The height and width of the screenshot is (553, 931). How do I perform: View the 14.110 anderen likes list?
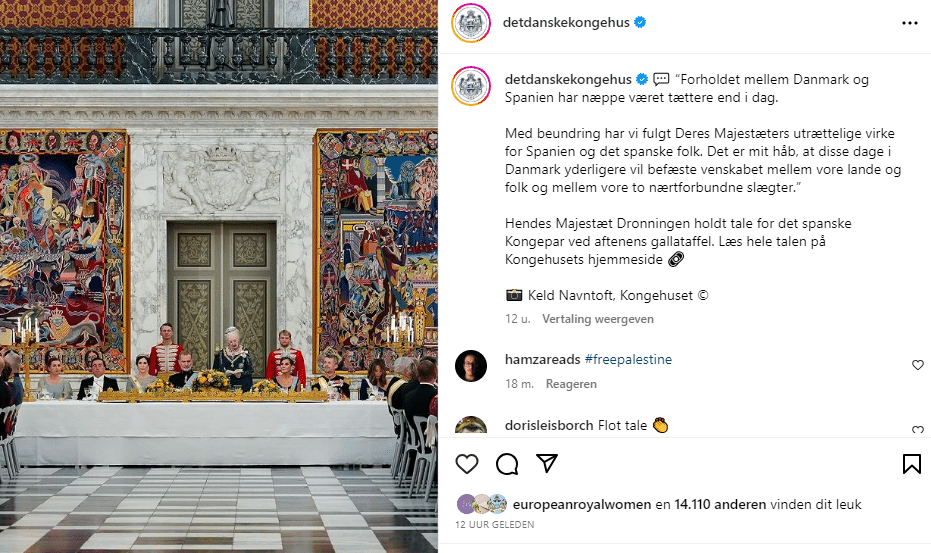[x=720, y=504]
